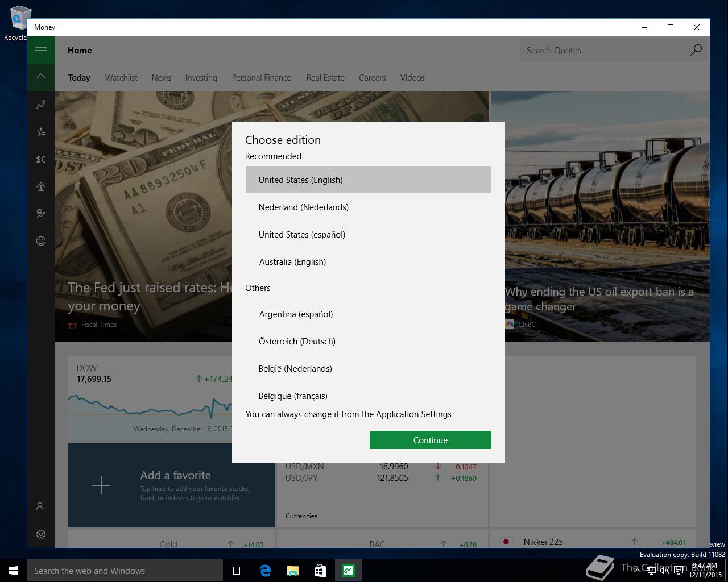This screenshot has width=728, height=582.
Task: Open the Personal Finance tab
Action: pos(262,78)
